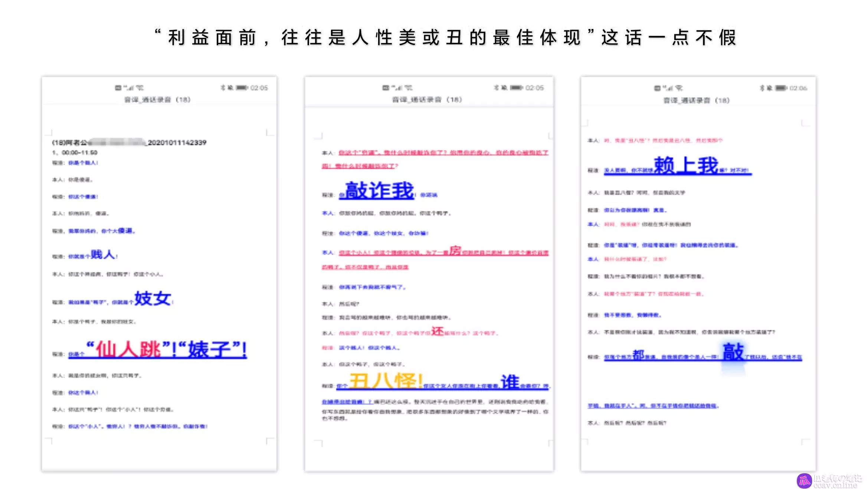The image size is (868, 489).
Task: Click the enlarged blue 都 character
Action: 638,355
